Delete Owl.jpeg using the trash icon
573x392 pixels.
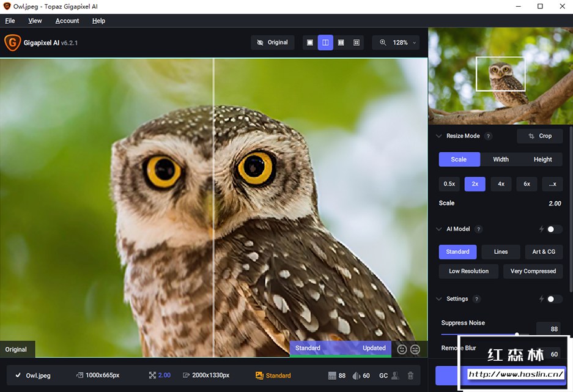point(410,375)
